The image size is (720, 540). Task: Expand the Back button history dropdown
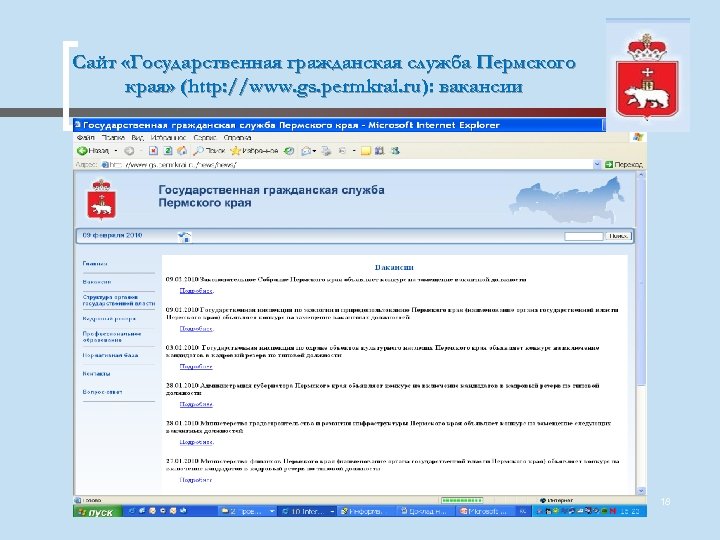[116, 151]
